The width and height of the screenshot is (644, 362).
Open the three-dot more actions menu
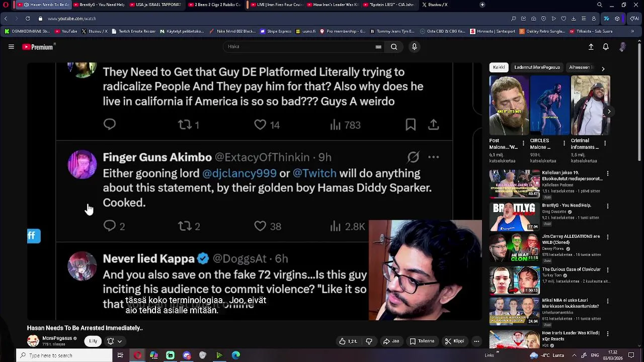point(476,341)
